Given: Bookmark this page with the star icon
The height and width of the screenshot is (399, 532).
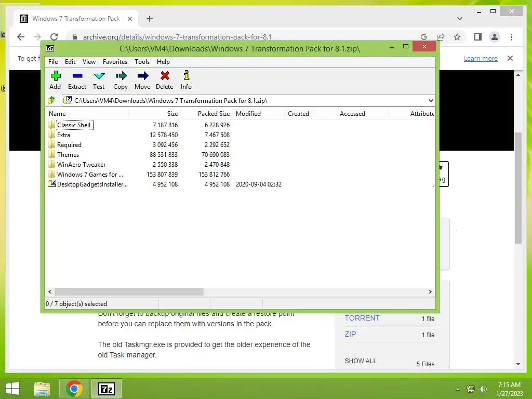Looking at the screenshot, I should coord(457,37).
